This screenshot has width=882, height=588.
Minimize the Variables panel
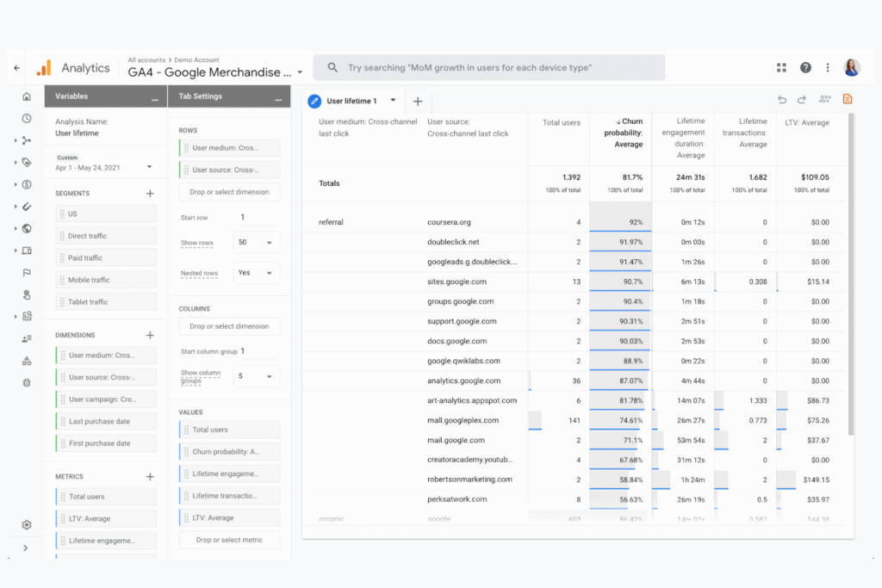click(x=155, y=100)
